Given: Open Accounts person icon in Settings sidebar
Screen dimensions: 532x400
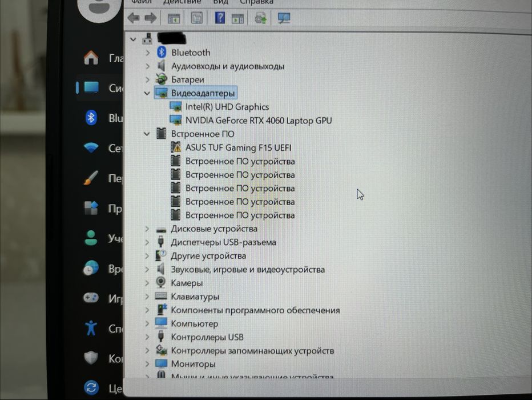Looking at the screenshot, I should (x=91, y=238).
